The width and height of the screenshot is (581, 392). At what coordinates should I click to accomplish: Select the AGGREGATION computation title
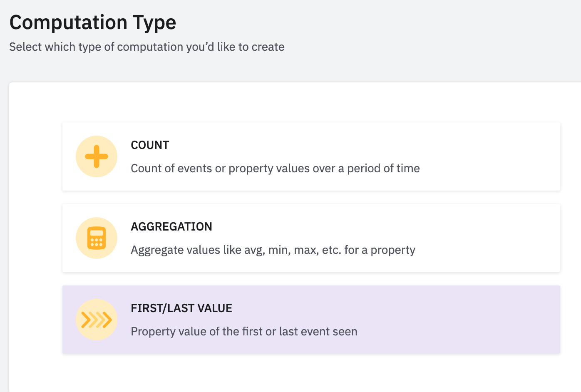point(171,227)
